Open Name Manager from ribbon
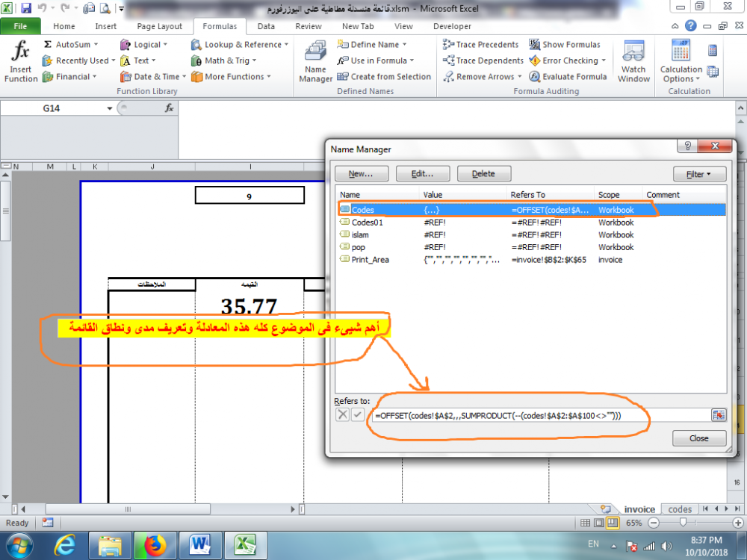Image resolution: width=747 pixels, height=560 pixels. click(315, 62)
